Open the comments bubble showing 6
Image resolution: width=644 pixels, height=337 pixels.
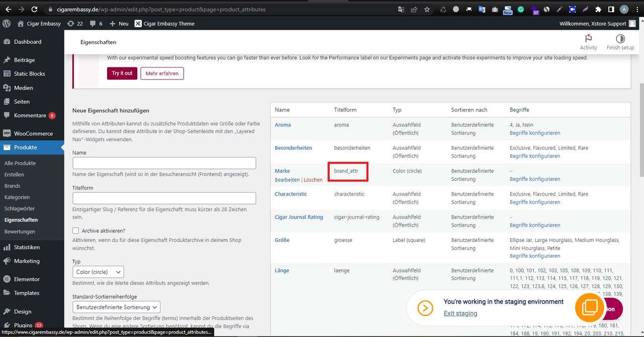tap(96, 24)
